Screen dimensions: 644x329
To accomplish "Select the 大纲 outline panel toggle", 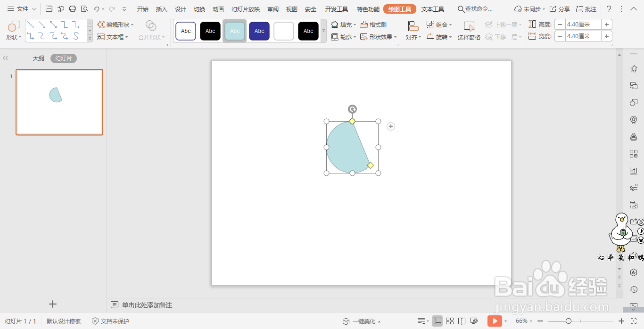I will click(x=39, y=58).
